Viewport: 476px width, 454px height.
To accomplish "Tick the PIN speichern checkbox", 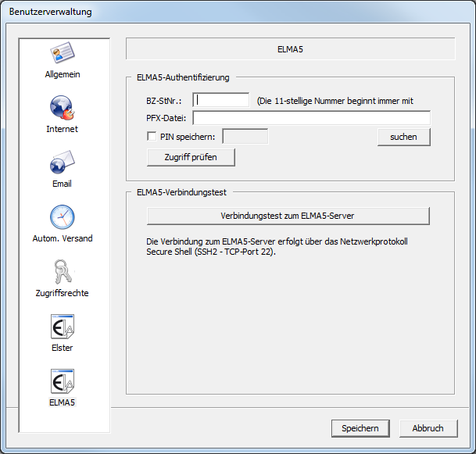I will [152, 136].
